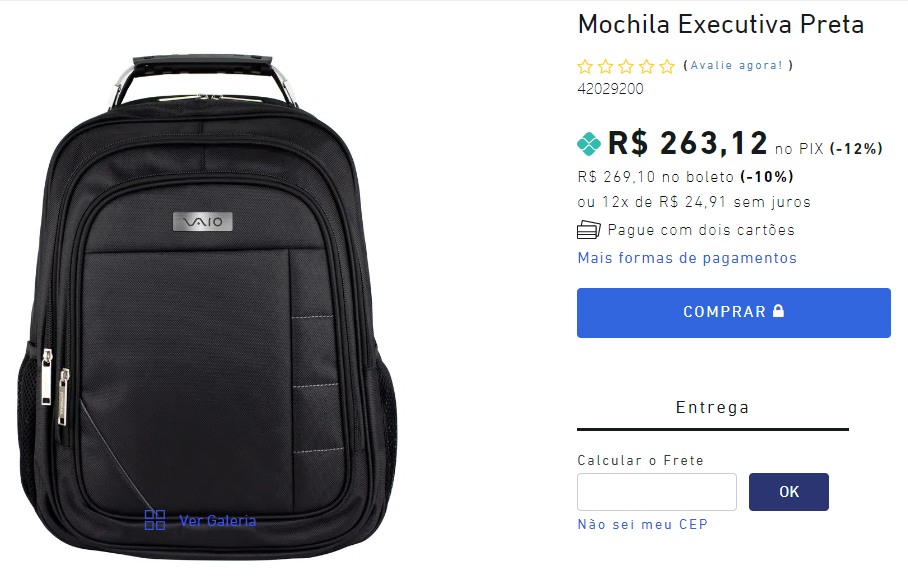Screen dimensions: 908x576
Task: Click the gallery grid icon
Action: tap(155, 520)
